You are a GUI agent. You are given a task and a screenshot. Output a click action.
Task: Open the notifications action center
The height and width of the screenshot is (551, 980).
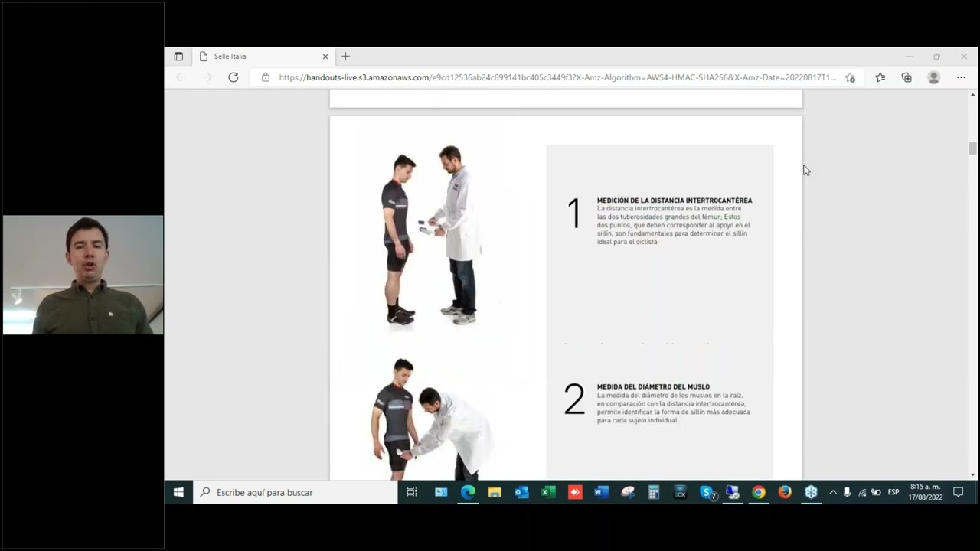[958, 492]
